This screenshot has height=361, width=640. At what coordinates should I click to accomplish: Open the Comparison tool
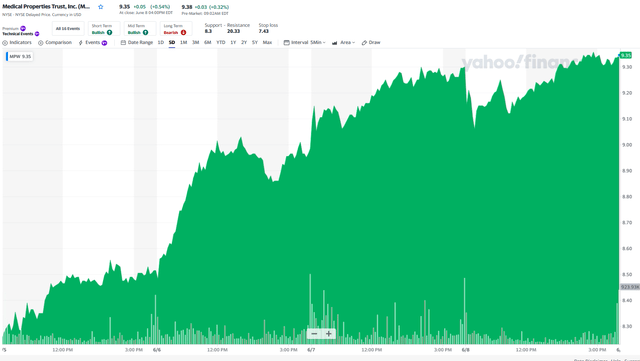pos(55,42)
